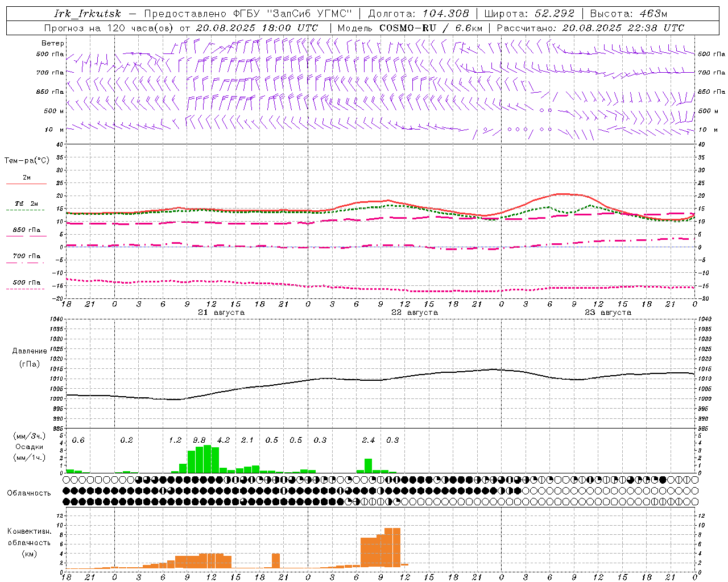Image resolution: width=728 pixels, height=582 pixels.
Task: Click the 21 августа date label
Action: coord(221,313)
